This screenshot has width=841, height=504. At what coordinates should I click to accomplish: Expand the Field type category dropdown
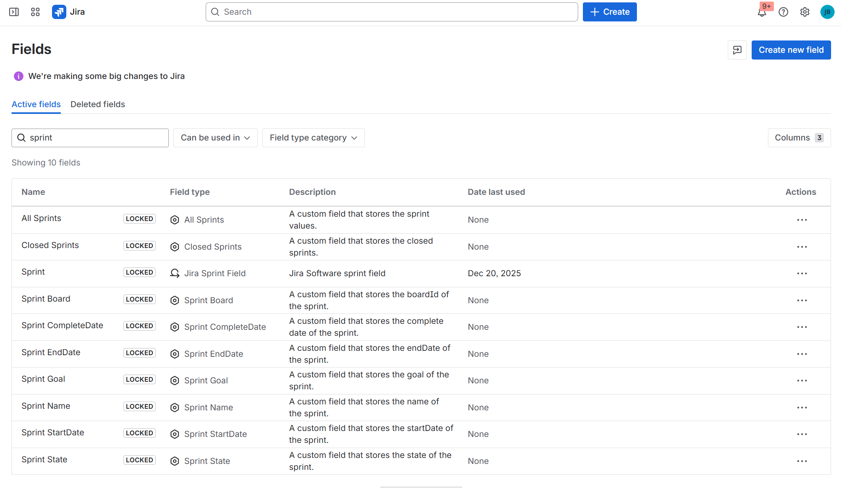(x=313, y=138)
